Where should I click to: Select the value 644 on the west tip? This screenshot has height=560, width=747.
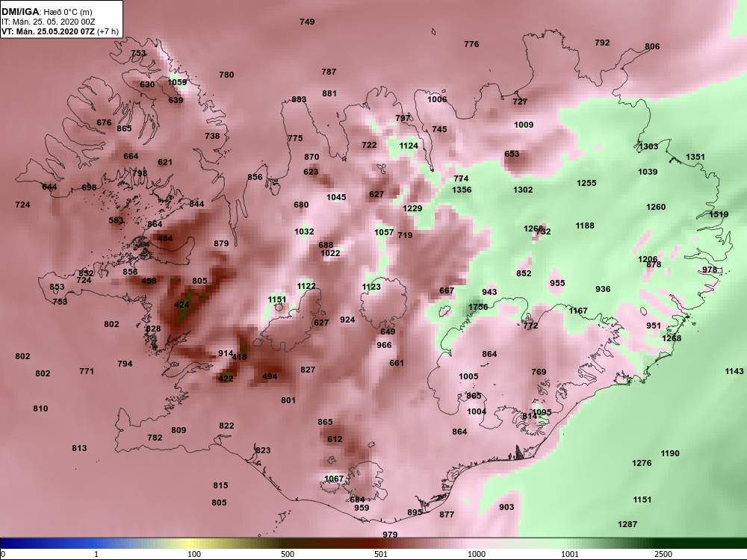click(49, 187)
